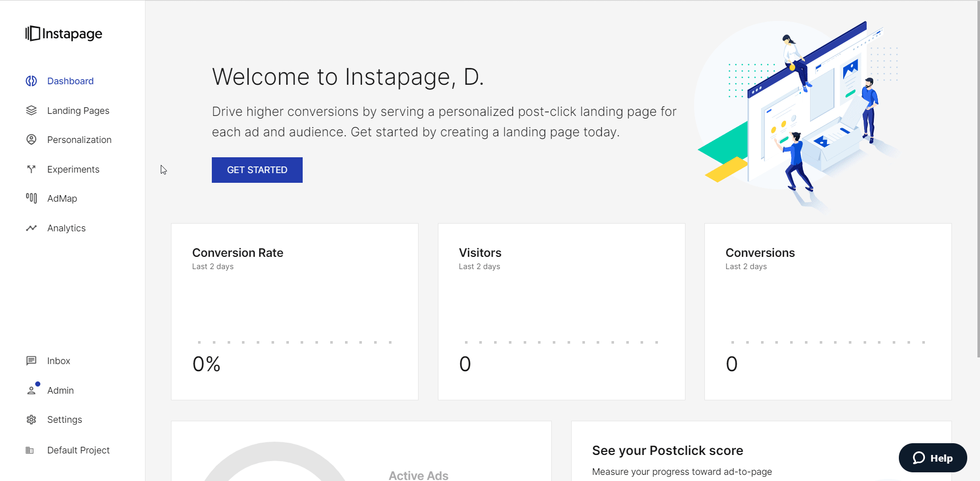Click the Inbox message icon
This screenshot has height=481, width=980.
31,360
